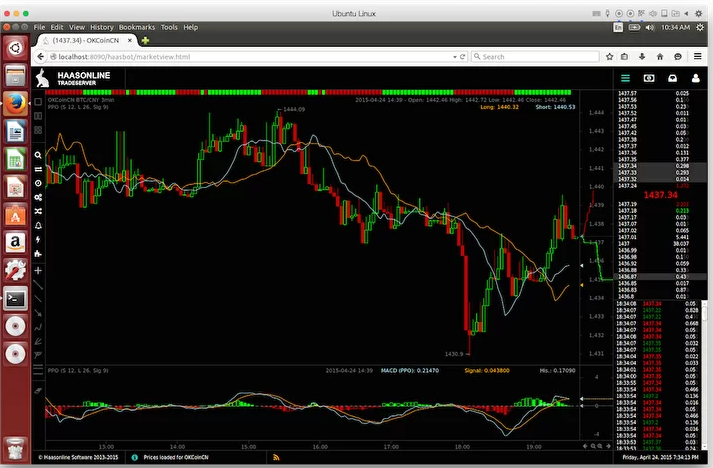
Task: Go to Firefox home page icon
Action: (660, 56)
